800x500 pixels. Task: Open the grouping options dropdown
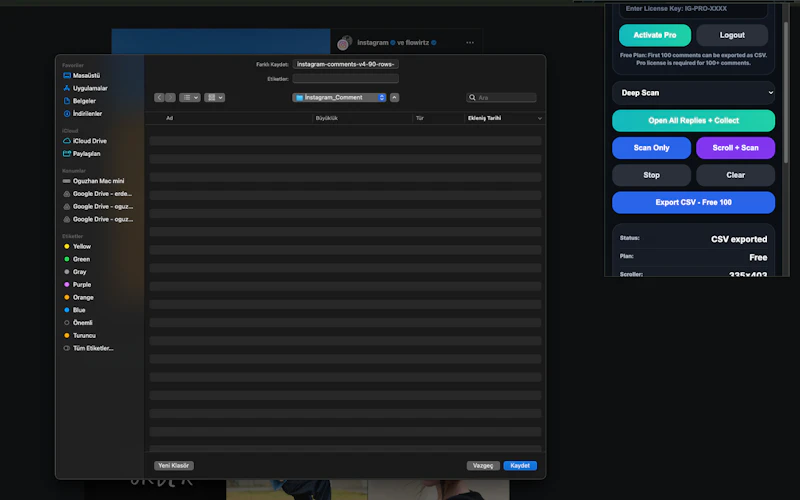214,97
